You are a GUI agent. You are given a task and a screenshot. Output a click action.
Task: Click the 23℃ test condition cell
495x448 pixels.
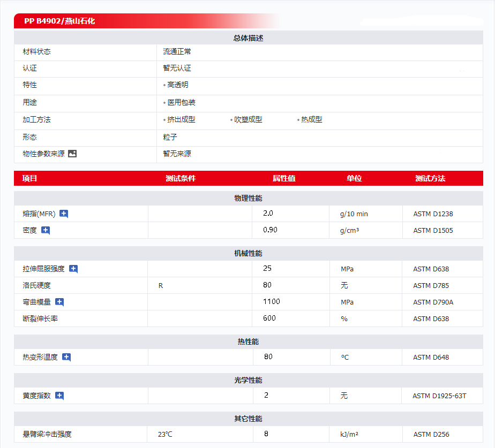[x=165, y=435]
